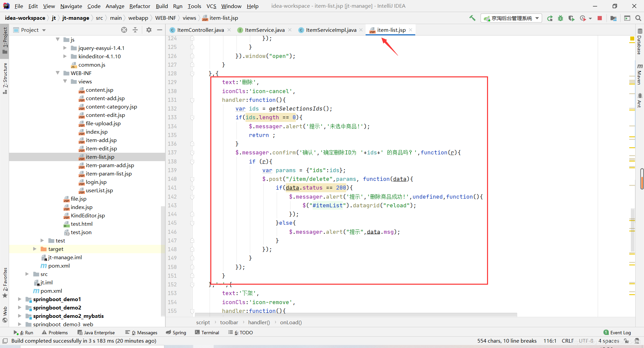Click the editor horizontal scrollbar
This screenshot has height=348, width=644.
(x=356, y=315)
